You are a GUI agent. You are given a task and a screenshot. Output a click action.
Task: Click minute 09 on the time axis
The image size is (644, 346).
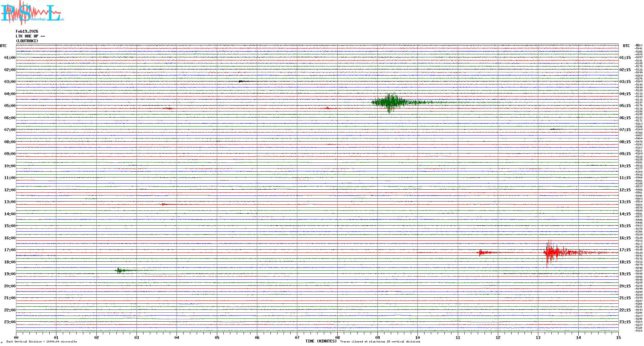377,338
